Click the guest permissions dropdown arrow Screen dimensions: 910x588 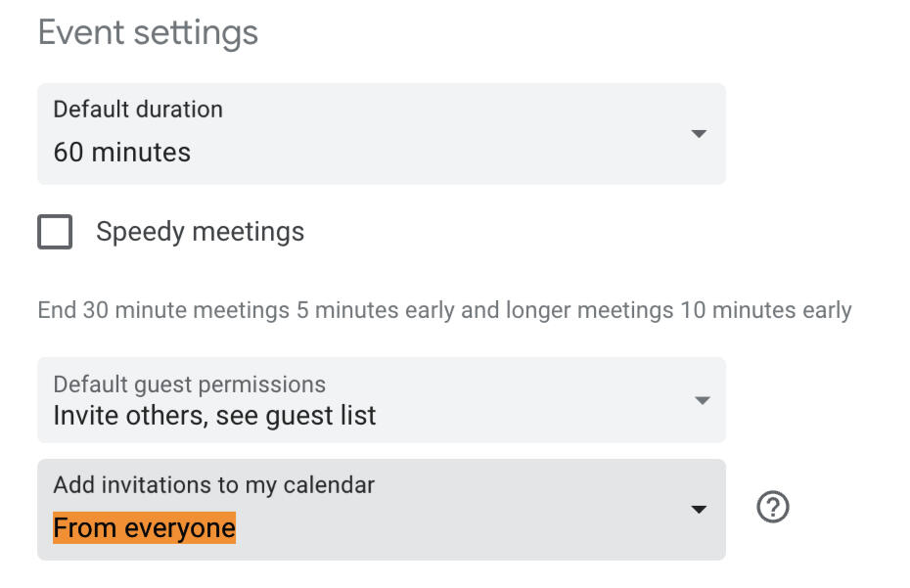pyautogui.click(x=701, y=400)
